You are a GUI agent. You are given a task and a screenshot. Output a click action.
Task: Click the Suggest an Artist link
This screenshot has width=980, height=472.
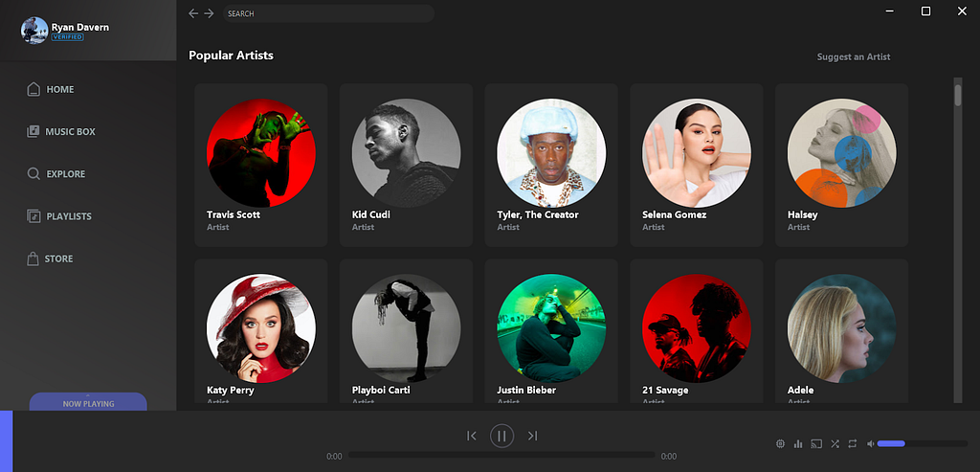point(853,56)
